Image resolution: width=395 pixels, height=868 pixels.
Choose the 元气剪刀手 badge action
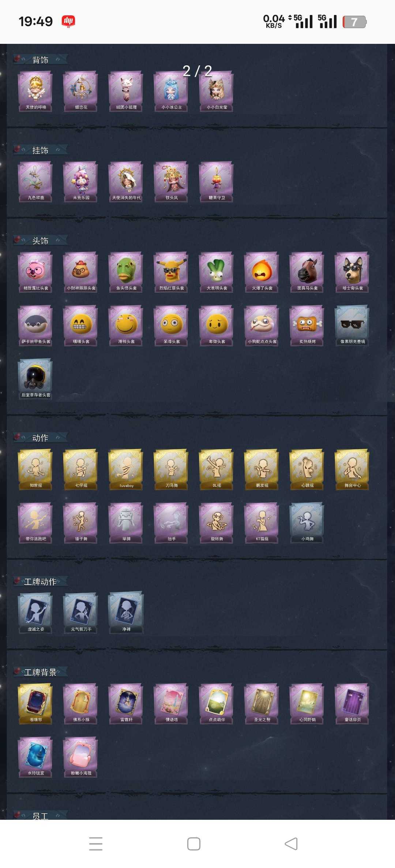click(x=81, y=613)
